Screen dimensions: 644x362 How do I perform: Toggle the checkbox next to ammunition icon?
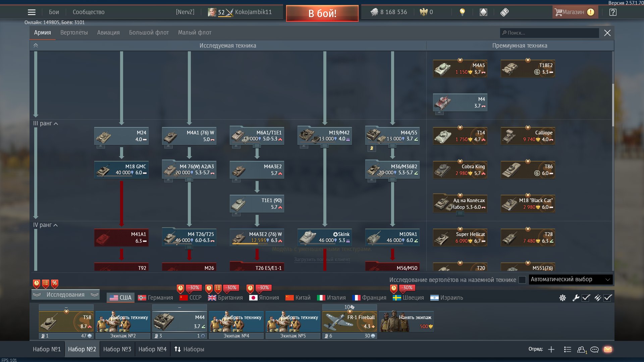pos(608,298)
